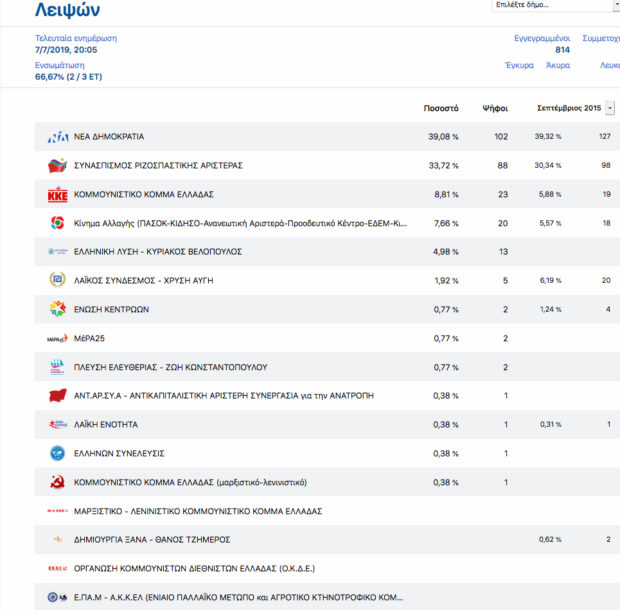Click the Κίνημα Αλλαγής logo
Viewport: 620px width, 610px height.
click(x=57, y=223)
